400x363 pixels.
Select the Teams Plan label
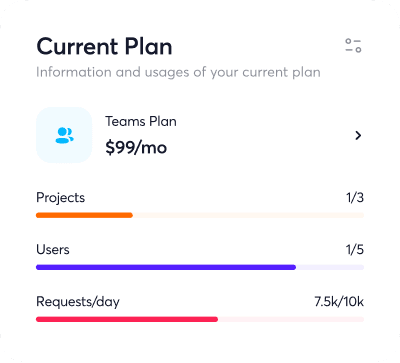[141, 121]
